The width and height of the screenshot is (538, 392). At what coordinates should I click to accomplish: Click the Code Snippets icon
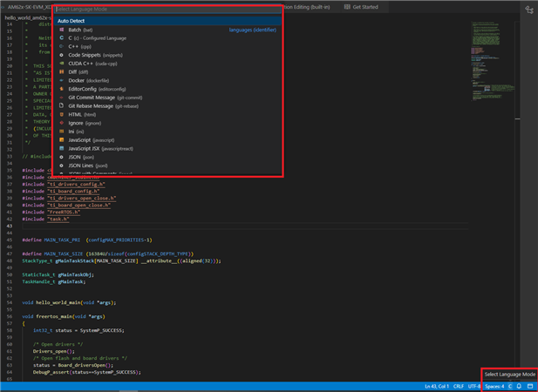61,55
